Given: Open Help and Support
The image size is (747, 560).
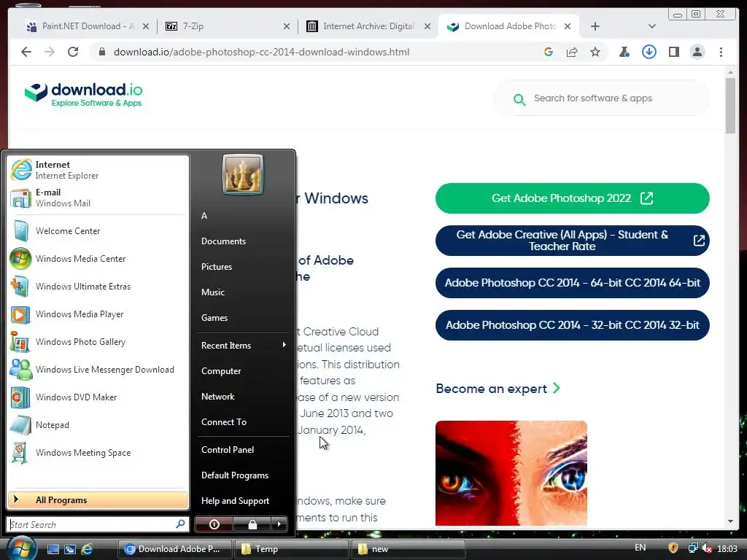Looking at the screenshot, I should click(x=236, y=501).
